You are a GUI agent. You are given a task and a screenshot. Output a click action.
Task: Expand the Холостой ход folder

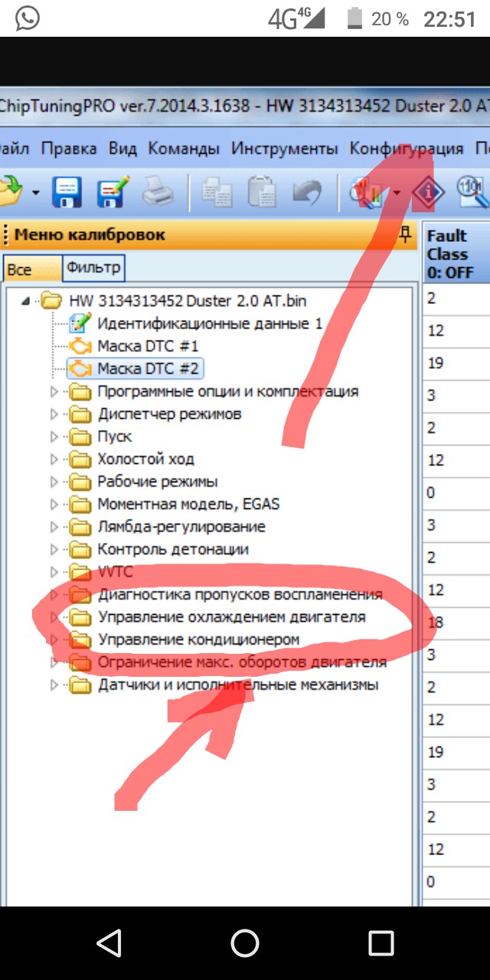coord(54,459)
